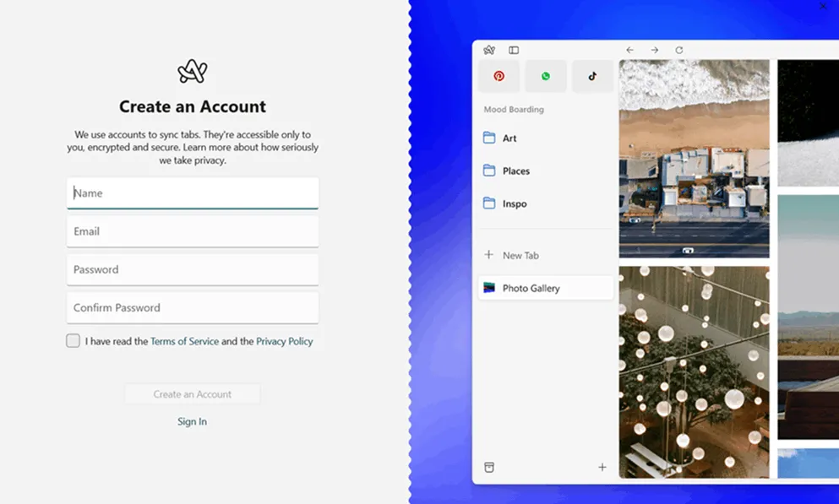Click the forward arrow navigation icon
The image size is (839, 504).
[x=654, y=51]
